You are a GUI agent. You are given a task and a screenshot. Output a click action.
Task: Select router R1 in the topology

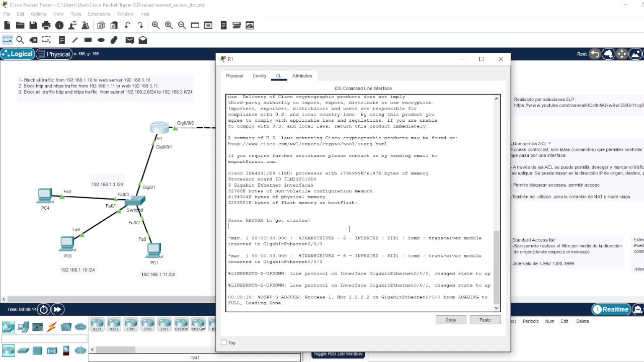coord(159,128)
